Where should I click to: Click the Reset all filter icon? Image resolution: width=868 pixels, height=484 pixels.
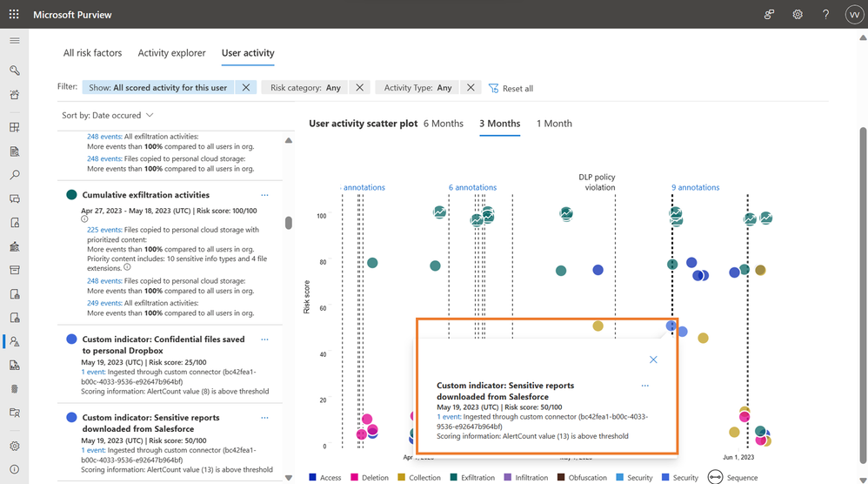pyautogui.click(x=493, y=88)
